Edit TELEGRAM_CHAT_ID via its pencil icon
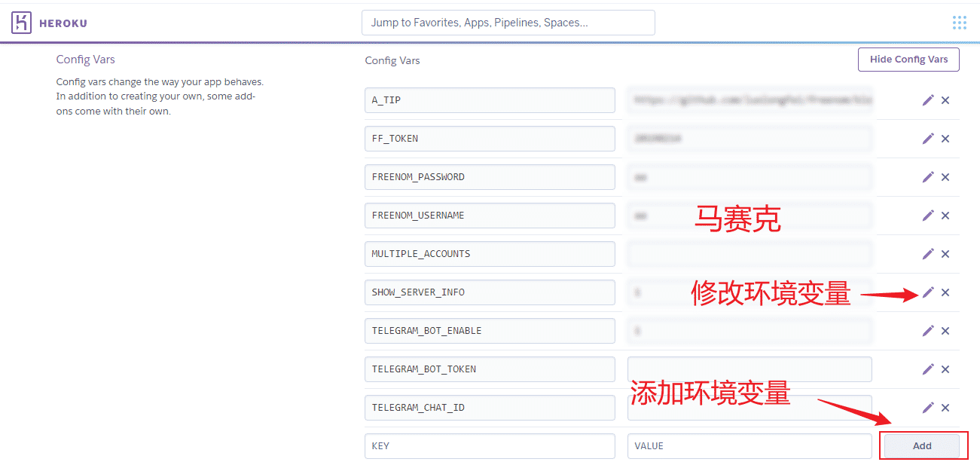 928,407
